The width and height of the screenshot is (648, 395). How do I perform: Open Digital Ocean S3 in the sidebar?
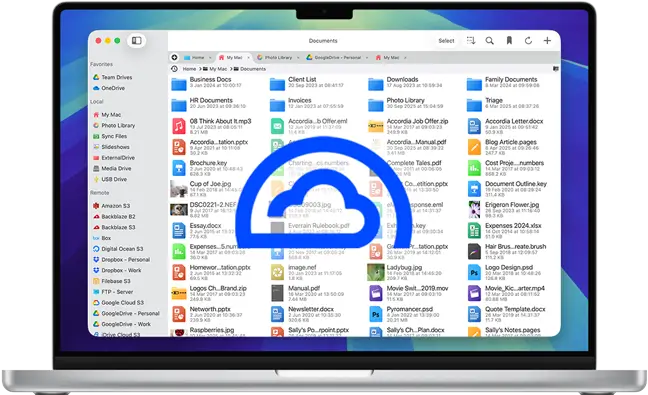(118, 248)
